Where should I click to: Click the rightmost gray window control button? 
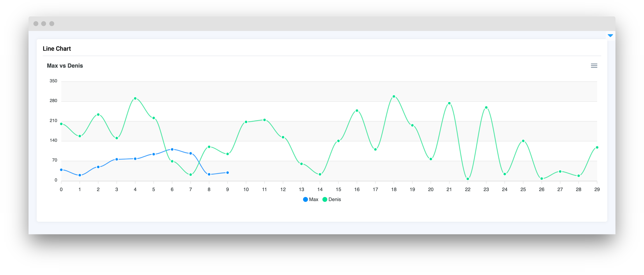tap(52, 24)
